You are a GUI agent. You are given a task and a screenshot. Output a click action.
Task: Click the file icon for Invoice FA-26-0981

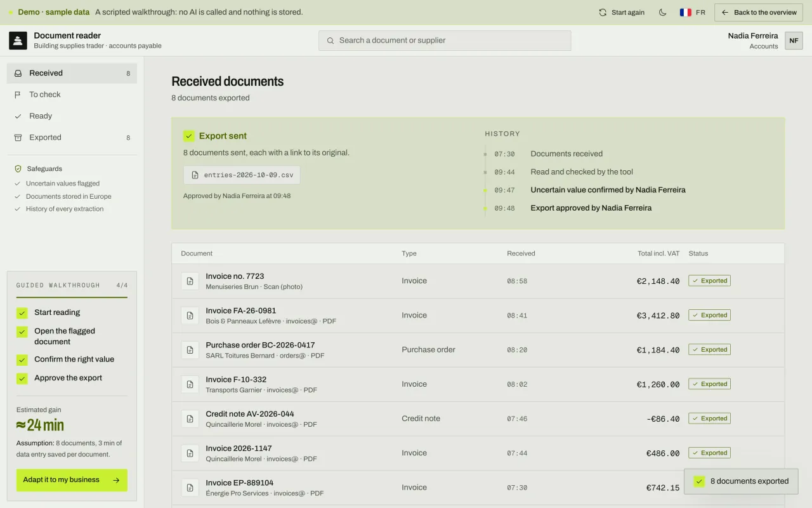click(190, 316)
